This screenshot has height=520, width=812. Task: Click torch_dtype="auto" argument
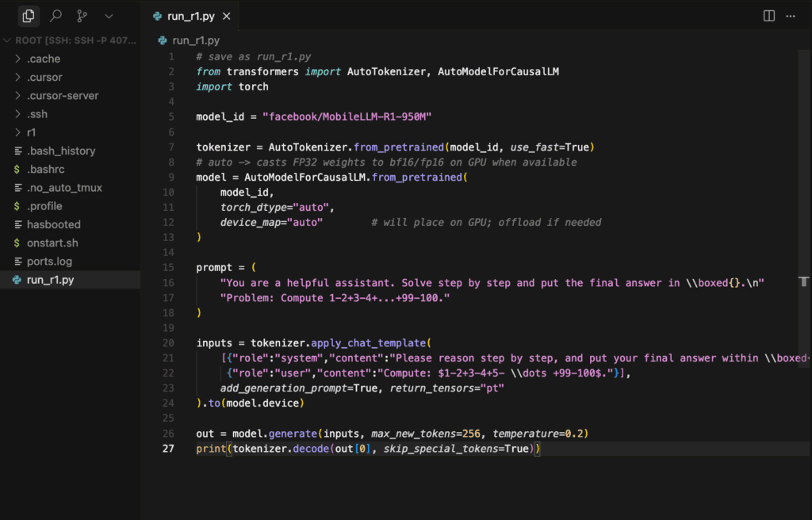(274, 207)
